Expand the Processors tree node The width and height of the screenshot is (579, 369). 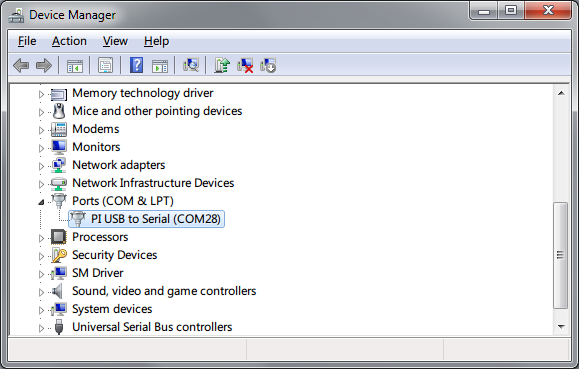click(x=41, y=238)
